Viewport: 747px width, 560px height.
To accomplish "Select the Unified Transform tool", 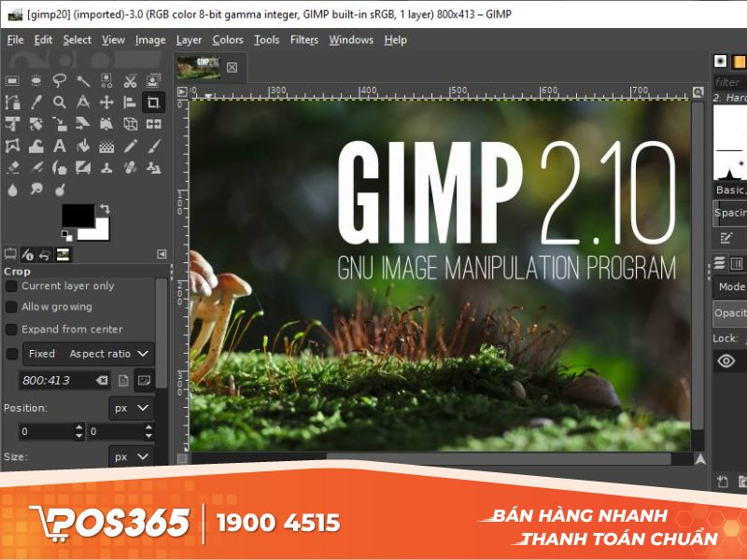I will pos(12,124).
